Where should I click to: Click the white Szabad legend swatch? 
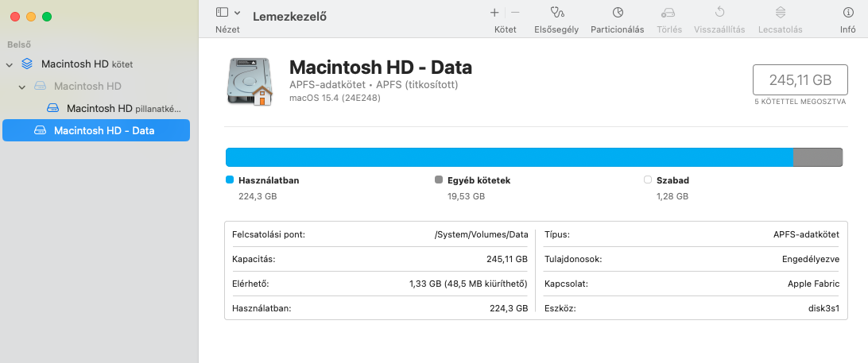[x=649, y=180]
